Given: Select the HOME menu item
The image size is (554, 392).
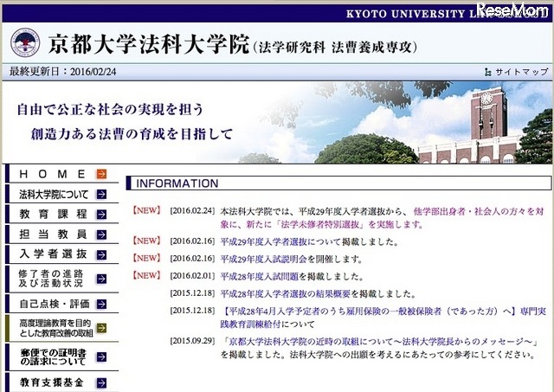Looking at the screenshot, I should 62,174.
